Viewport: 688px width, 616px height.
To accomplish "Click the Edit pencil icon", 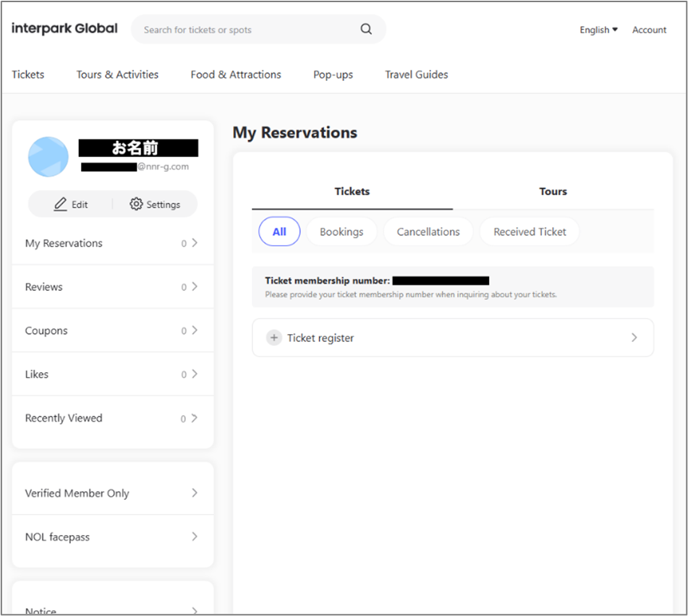I will 61,205.
